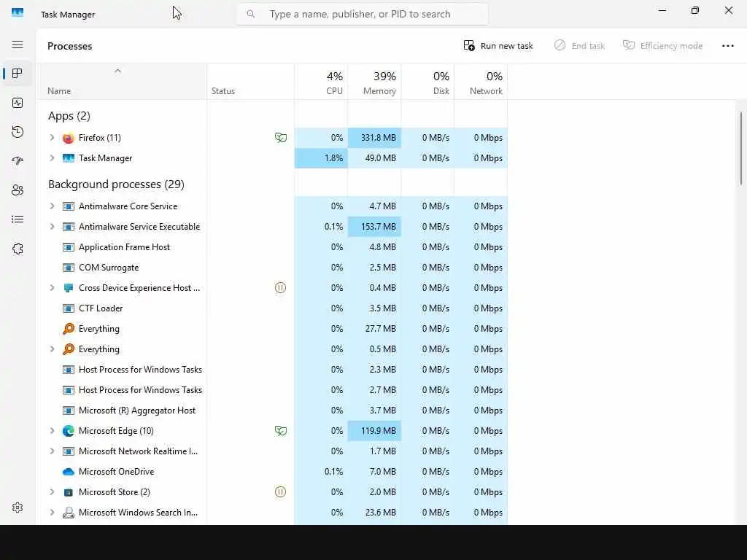Viewport: 747px width, 560px height.
Task: Click the Task Manager title bar app icon
Action: tap(18, 13)
